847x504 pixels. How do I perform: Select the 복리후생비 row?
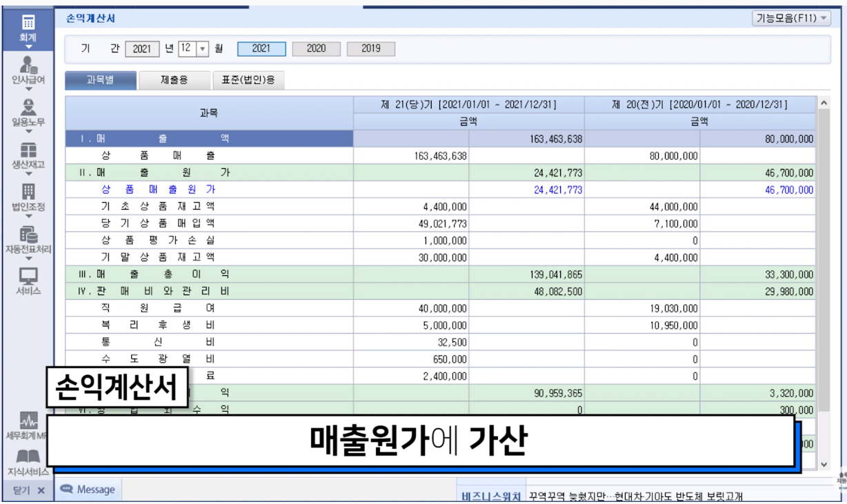pos(440,325)
